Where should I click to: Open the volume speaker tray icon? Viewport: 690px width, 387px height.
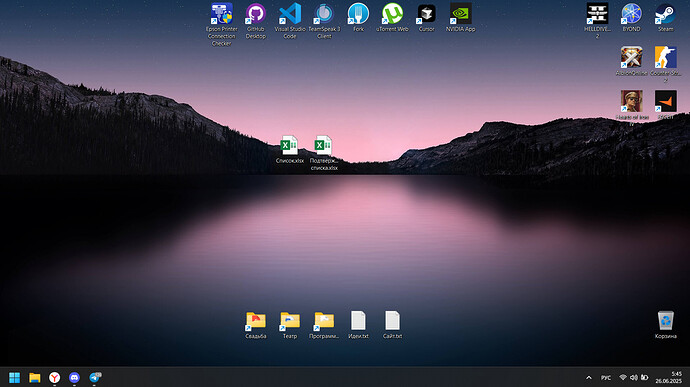634,378
